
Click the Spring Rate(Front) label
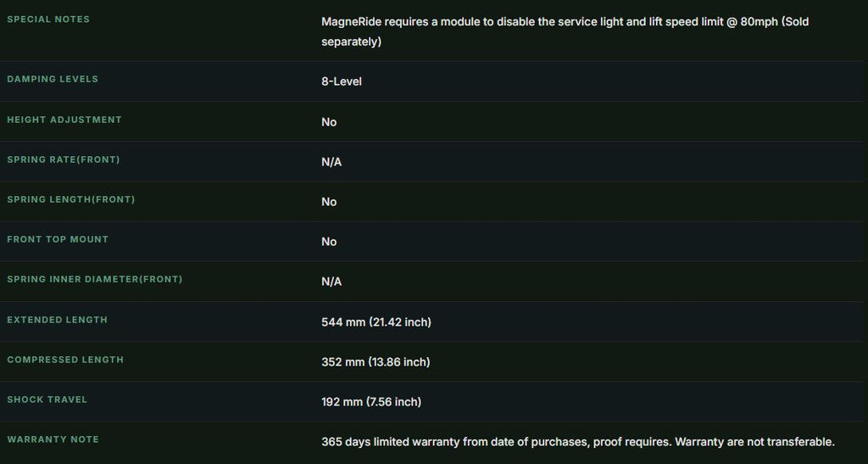[x=63, y=159]
